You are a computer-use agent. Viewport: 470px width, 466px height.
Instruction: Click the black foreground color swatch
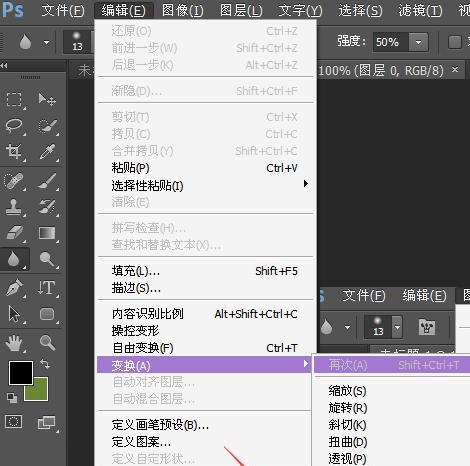click(21, 373)
